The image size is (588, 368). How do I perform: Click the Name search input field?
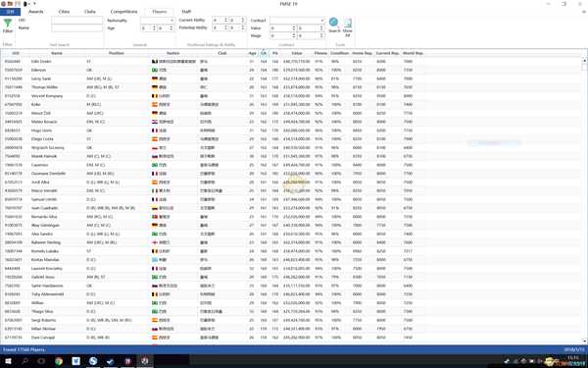point(76,28)
